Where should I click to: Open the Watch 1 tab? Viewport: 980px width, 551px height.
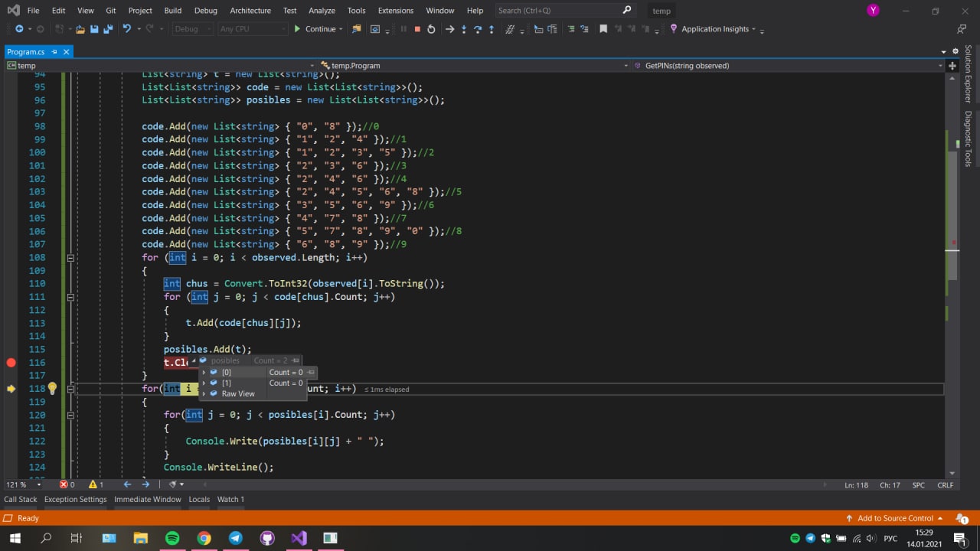click(230, 499)
